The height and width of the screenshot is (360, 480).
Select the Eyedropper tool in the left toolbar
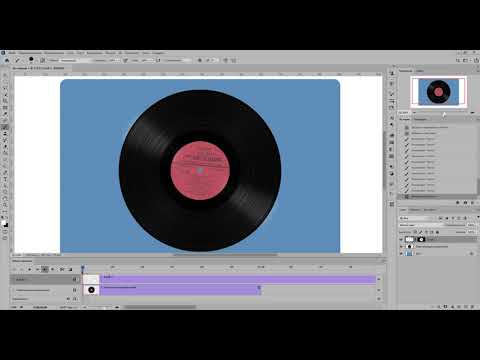pos(5,114)
